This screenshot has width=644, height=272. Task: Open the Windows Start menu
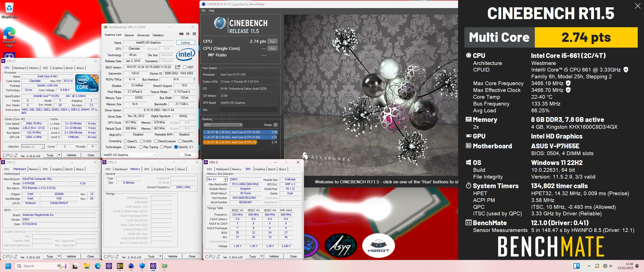[8, 266]
